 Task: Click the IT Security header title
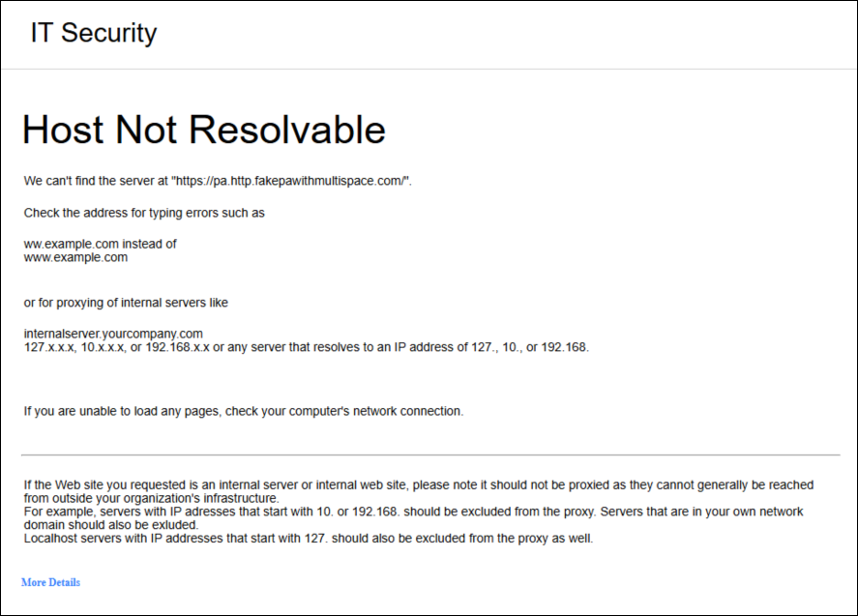click(93, 33)
